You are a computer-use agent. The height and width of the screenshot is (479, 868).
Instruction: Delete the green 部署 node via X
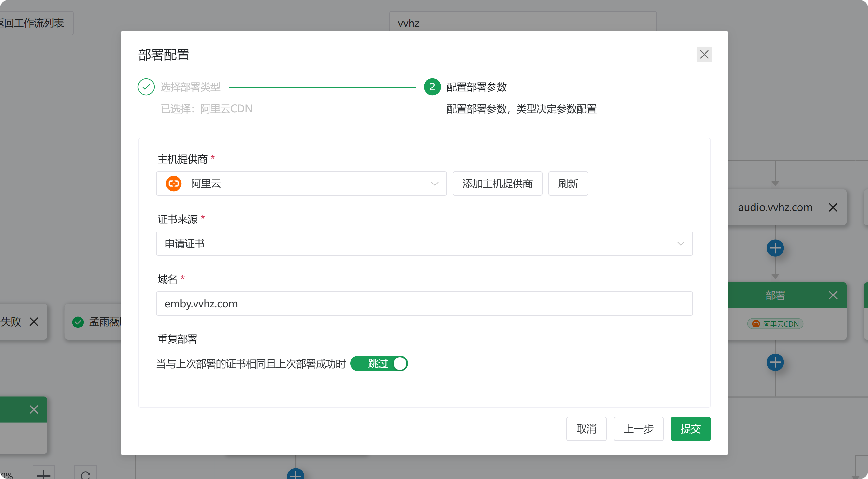pos(833,295)
